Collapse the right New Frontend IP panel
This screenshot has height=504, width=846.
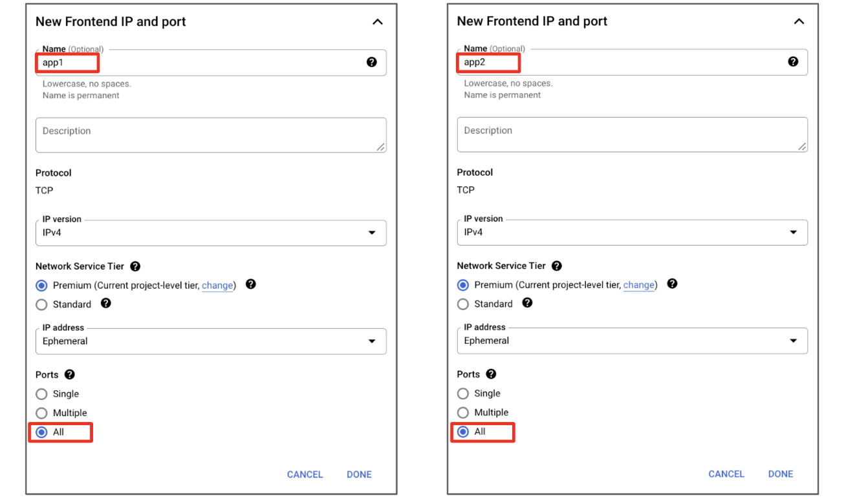point(799,22)
